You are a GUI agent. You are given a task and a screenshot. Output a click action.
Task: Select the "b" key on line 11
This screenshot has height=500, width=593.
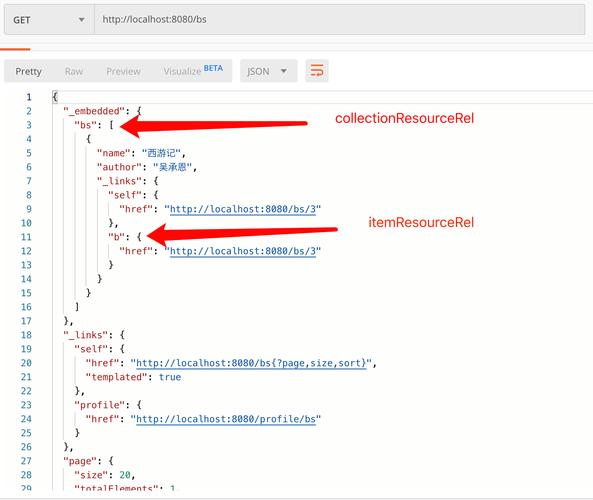117,237
